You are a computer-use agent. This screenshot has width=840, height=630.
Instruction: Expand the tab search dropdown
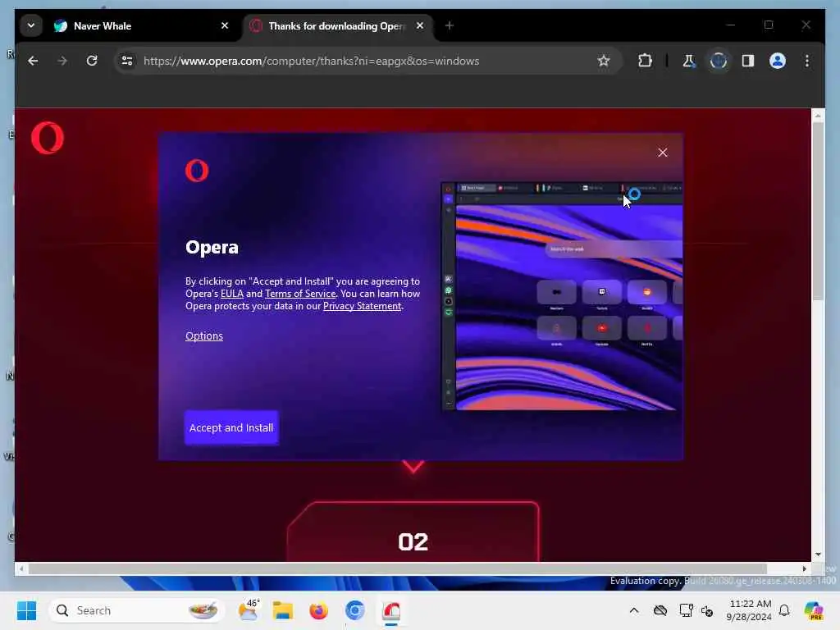coord(31,25)
